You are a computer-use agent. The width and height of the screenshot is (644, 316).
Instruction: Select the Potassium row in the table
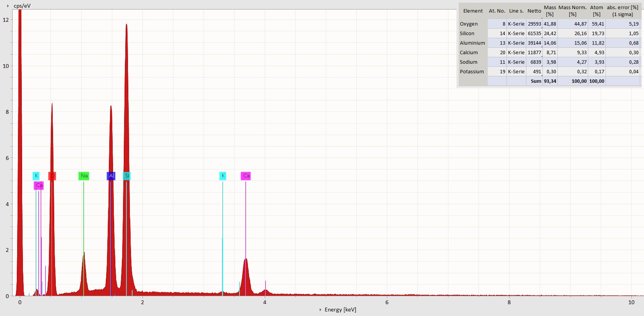[x=472, y=72]
